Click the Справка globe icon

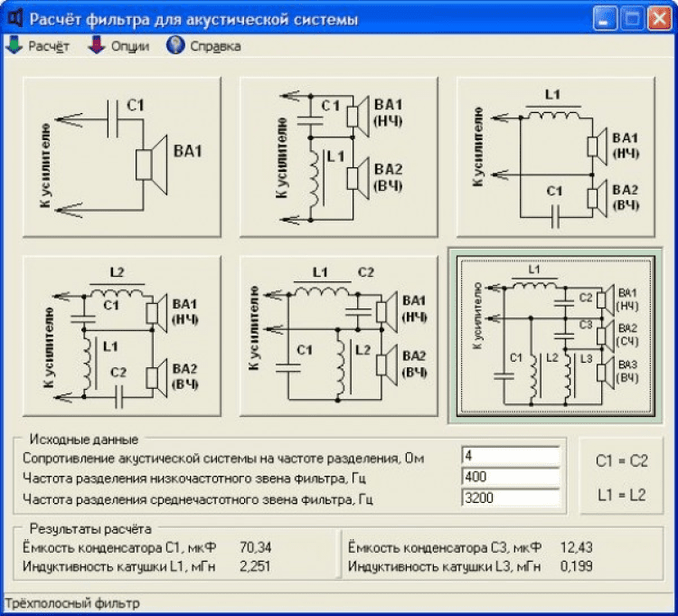pos(175,45)
